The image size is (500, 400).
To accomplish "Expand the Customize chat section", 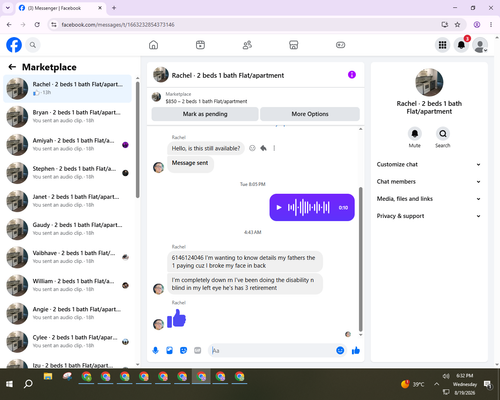I will [429, 164].
